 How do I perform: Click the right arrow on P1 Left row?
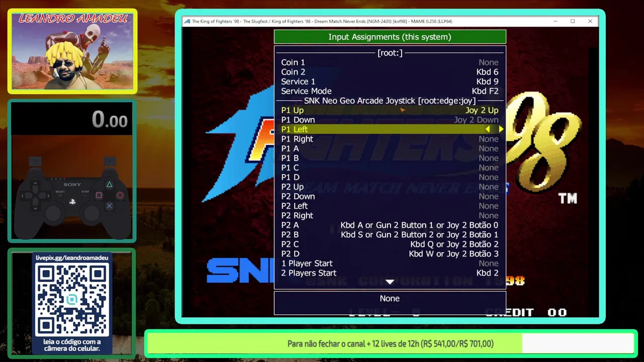tap(501, 129)
